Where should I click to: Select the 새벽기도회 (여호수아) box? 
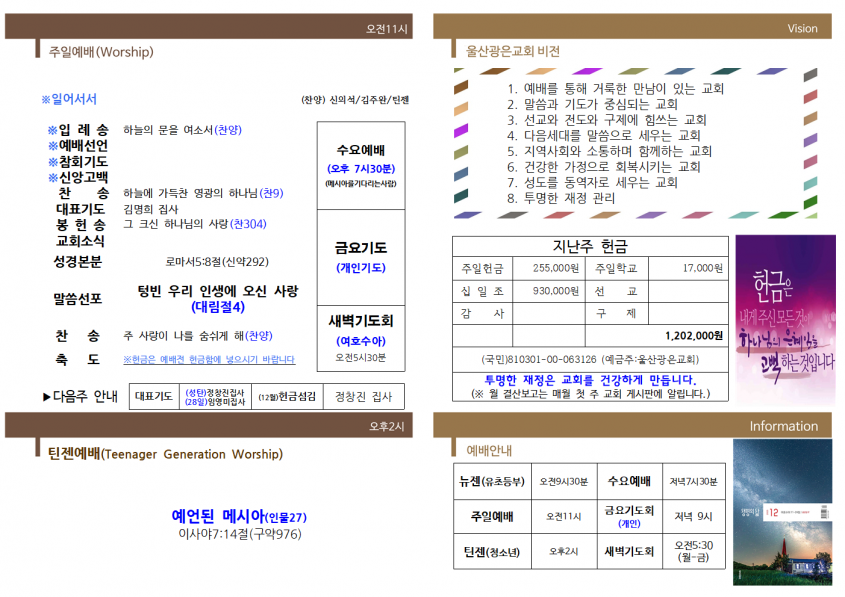[x=361, y=338]
